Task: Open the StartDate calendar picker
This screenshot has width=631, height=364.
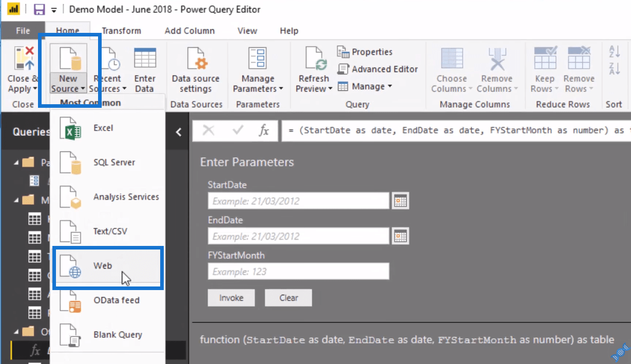Action: (400, 201)
